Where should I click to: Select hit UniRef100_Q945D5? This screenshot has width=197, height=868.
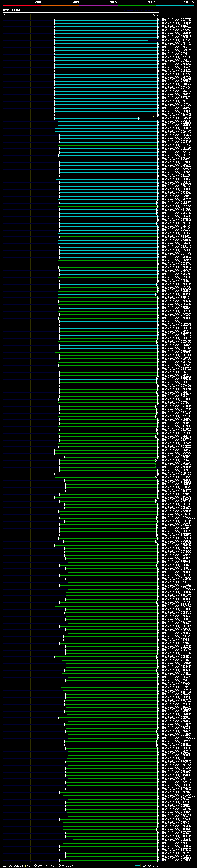176,118
